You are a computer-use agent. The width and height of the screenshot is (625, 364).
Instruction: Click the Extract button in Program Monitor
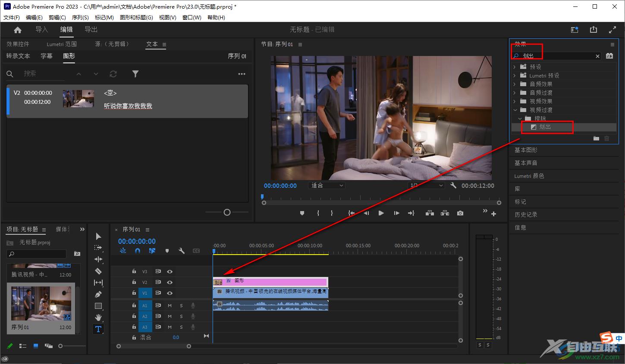tap(445, 213)
